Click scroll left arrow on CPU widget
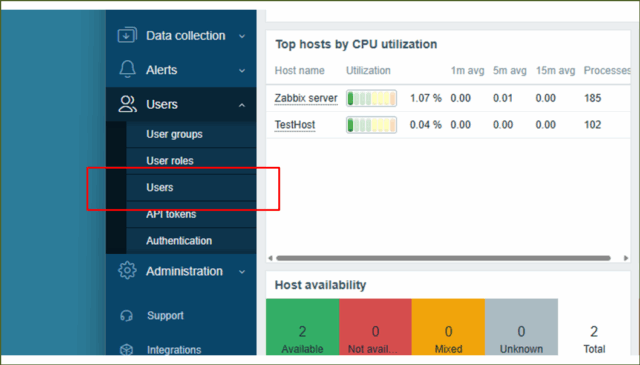This screenshot has height=365, width=640. point(270,258)
